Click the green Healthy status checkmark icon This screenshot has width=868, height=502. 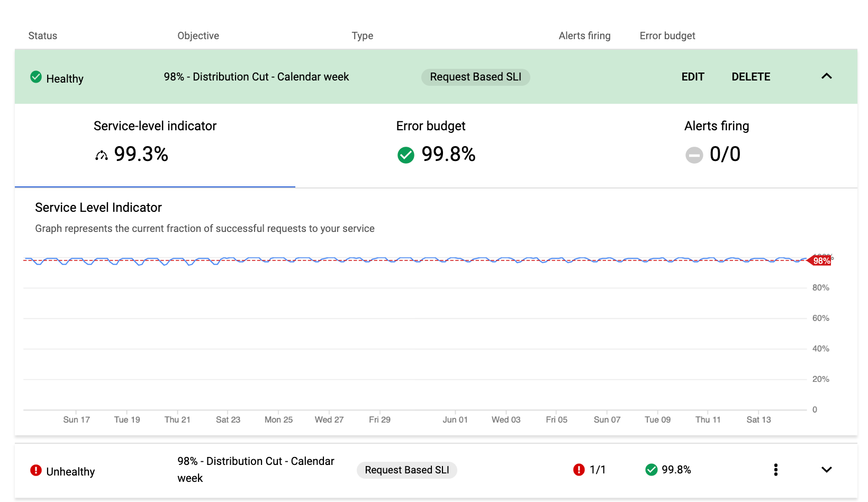(x=35, y=77)
